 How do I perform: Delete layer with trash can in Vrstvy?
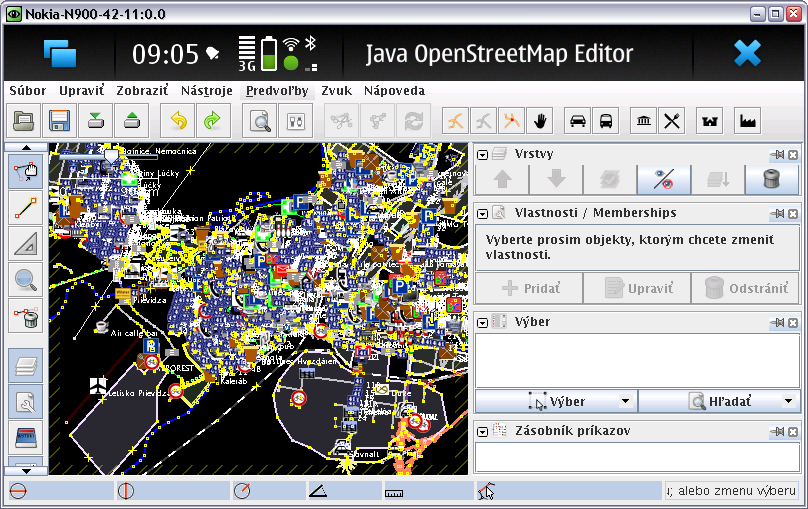(x=771, y=179)
